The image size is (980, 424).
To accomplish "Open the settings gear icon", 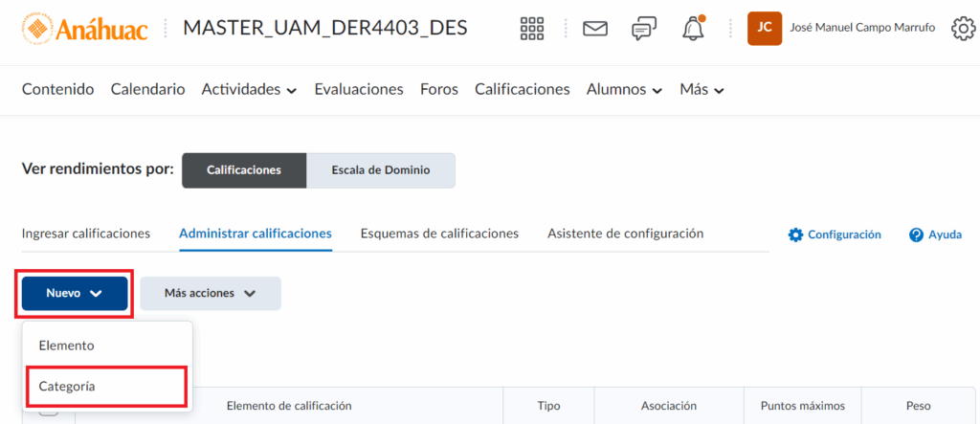I will (x=962, y=29).
